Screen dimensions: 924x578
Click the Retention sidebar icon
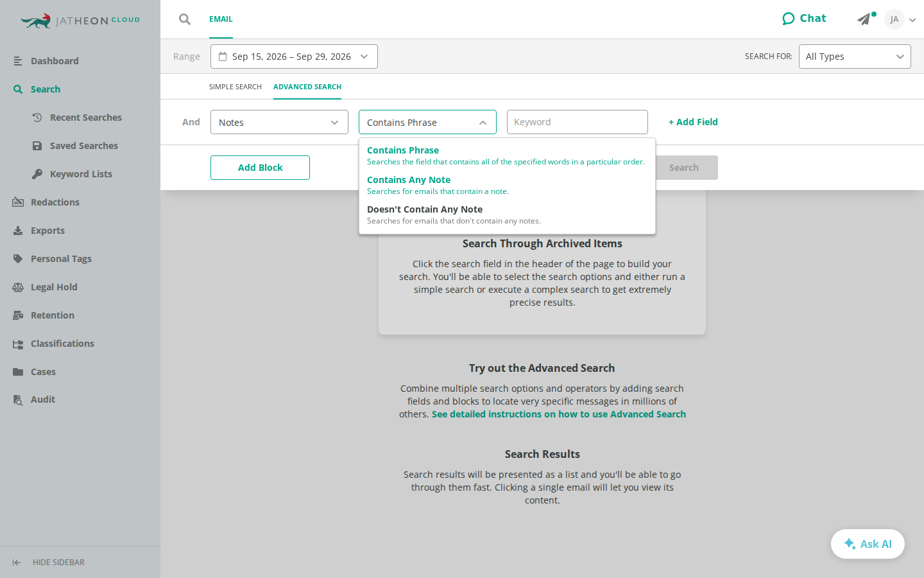[x=18, y=315]
